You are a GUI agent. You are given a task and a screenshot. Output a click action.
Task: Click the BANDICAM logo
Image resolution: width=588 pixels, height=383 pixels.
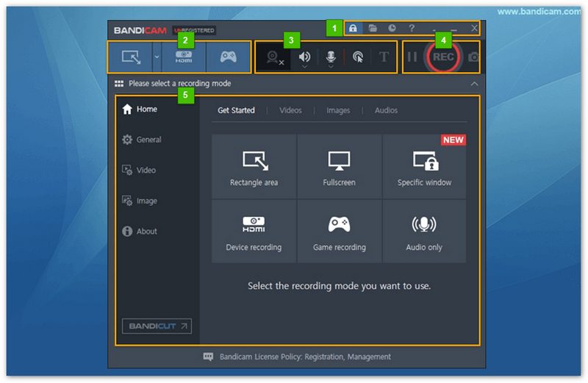tap(140, 30)
